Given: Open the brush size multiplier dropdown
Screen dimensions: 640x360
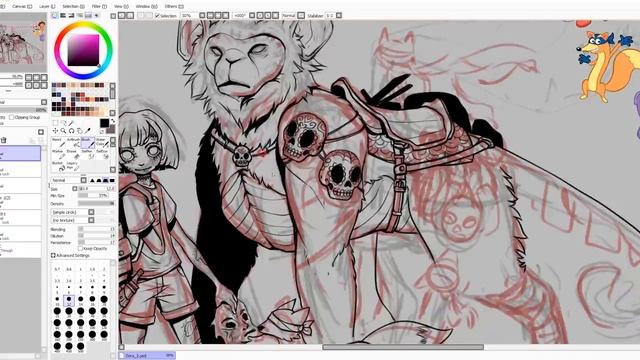Looking at the screenshot, I should (75, 189).
